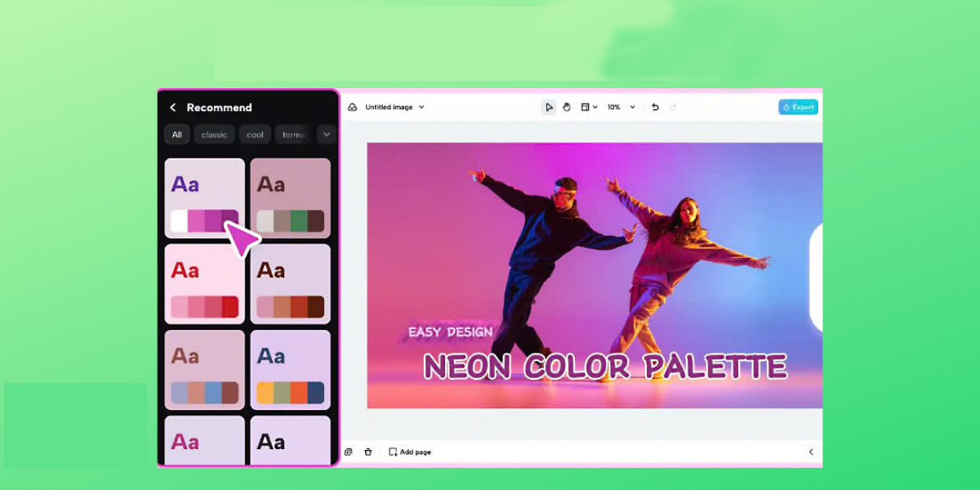This screenshot has width=980, height=490.
Task: Click the duplicate page icon
Action: coord(349,452)
